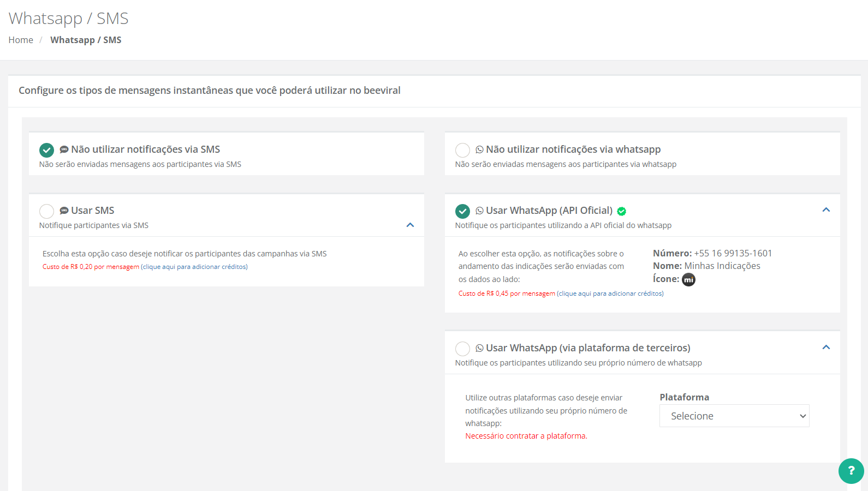Viewport: 868px width, 491px height.
Task: Click SMS 'clique aqui para adicionar créditos' link
Action: [x=194, y=267]
